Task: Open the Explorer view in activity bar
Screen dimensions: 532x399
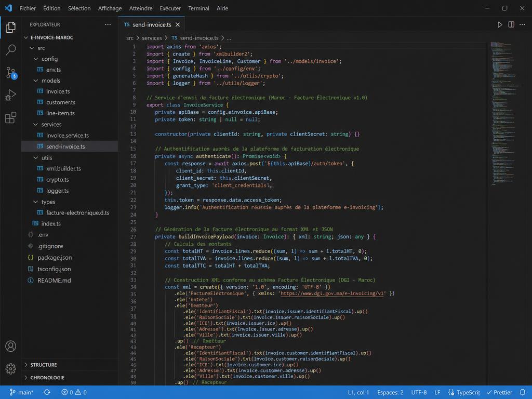Action: pyautogui.click(x=10, y=27)
